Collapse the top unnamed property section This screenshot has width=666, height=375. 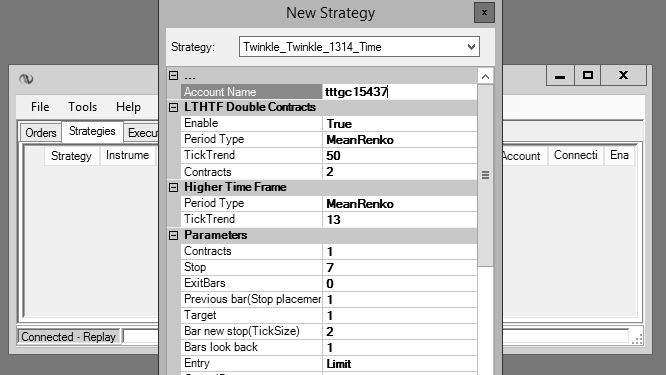173,76
